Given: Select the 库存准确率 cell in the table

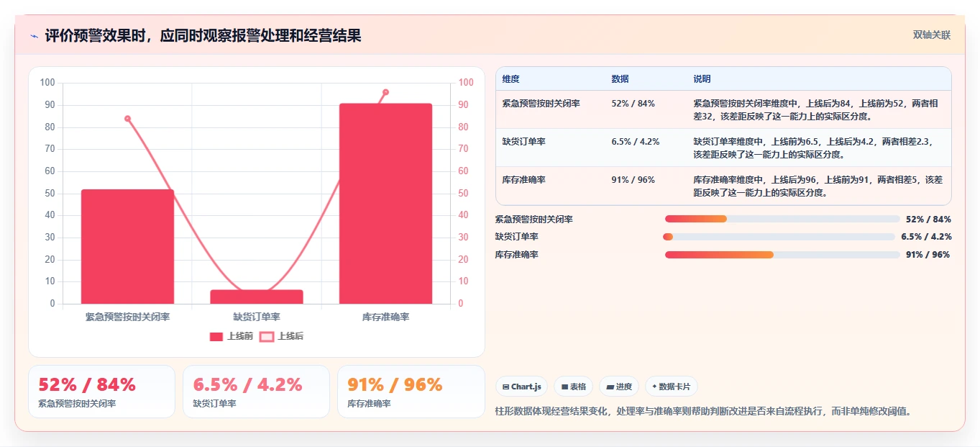Looking at the screenshot, I should [x=524, y=180].
